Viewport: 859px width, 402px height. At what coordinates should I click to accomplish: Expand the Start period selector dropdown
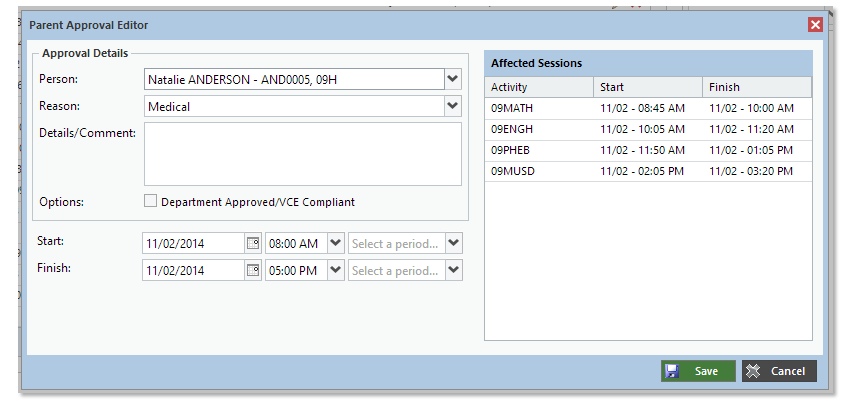pos(454,243)
